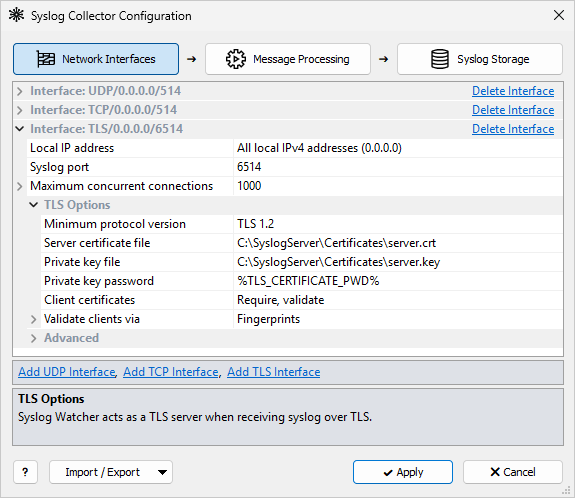575x498 pixels.
Task: Delete the TLS/0.0.0.0/6514 interface
Action: [x=513, y=129]
